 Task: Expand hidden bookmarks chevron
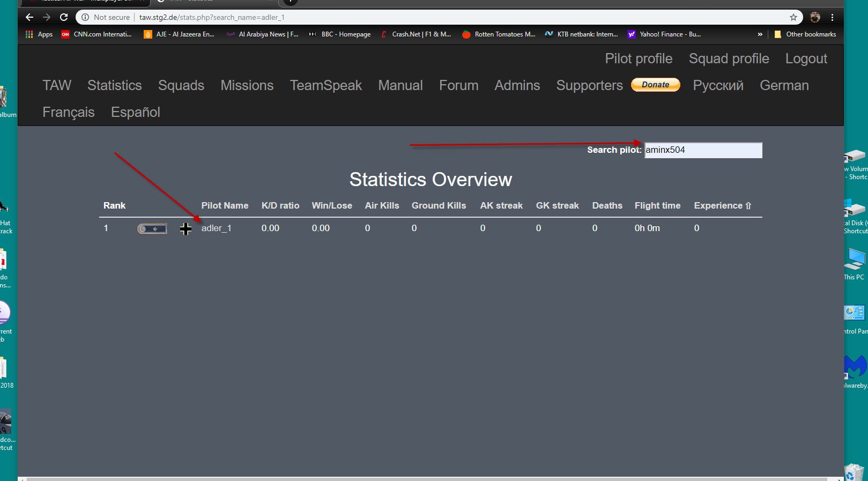coord(760,34)
